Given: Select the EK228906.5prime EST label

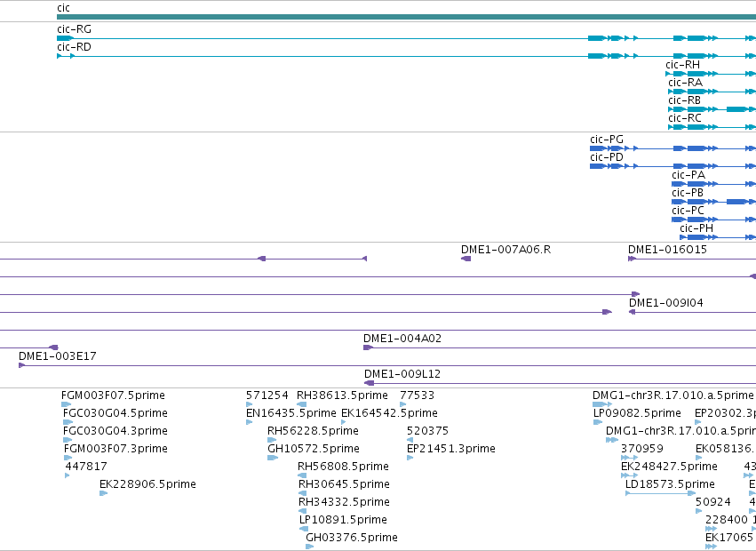Looking at the screenshot, I should tap(147, 484).
